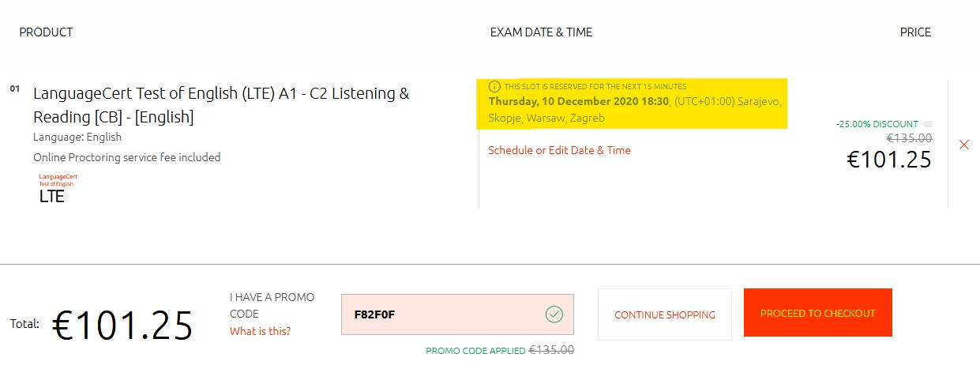
Task: Open Schedule or Edit Date & Time
Action: (x=559, y=150)
